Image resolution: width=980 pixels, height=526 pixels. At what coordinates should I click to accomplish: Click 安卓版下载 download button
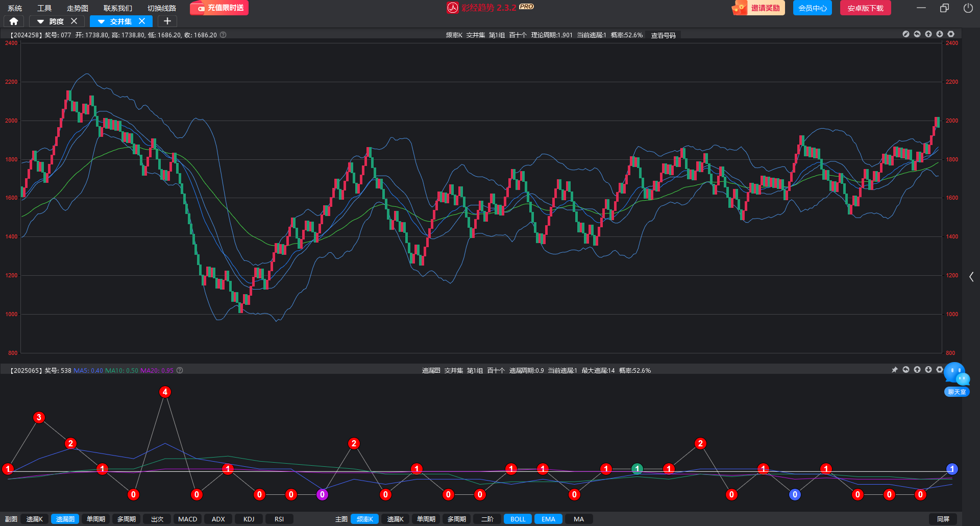(x=865, y=8)
